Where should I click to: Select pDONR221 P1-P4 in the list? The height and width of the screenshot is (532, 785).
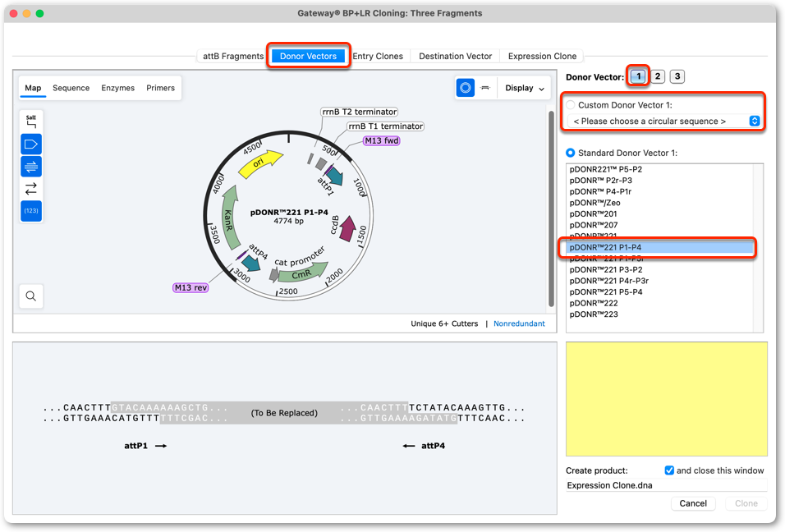[x=660, y=247]
